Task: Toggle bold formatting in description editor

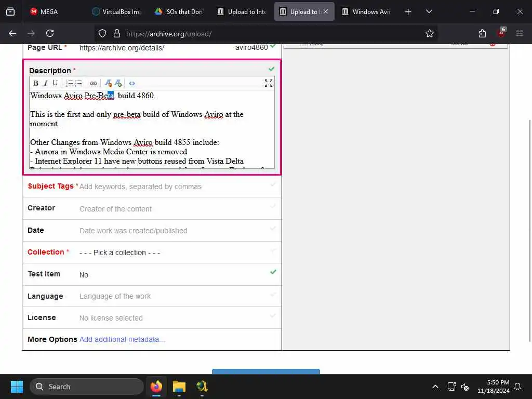Action: click(36, 83)
